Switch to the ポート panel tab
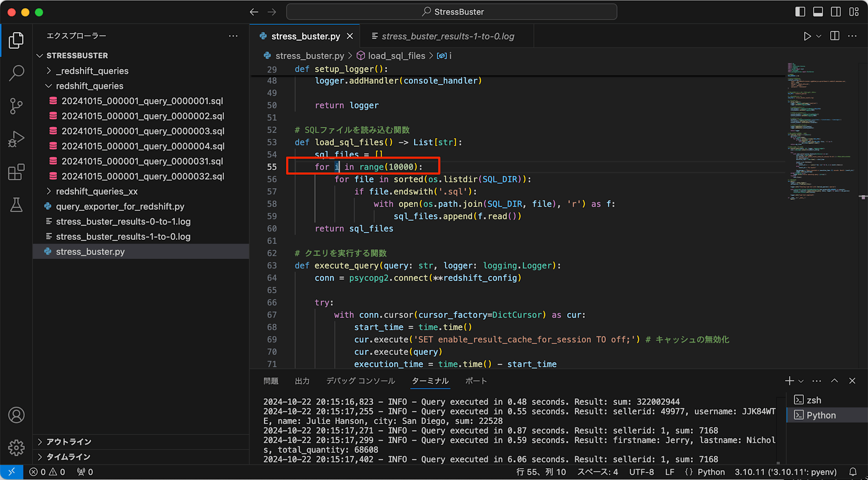 pos(476,381)
